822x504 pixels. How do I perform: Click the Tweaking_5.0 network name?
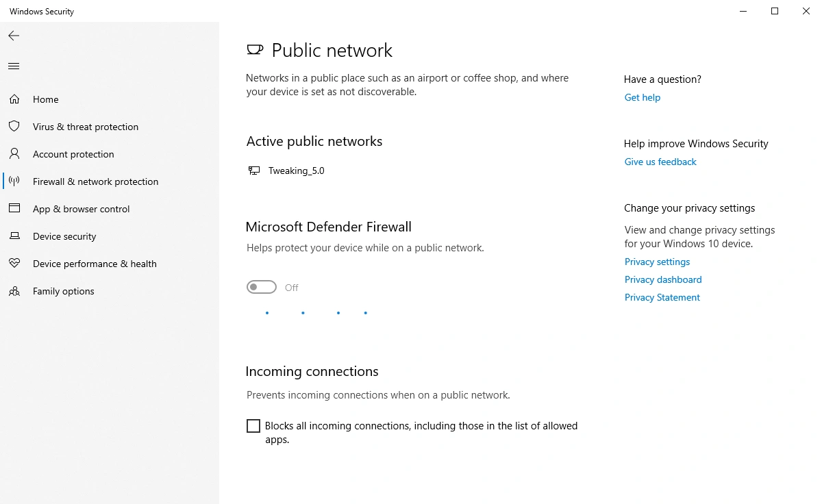(x=297, y=171)
